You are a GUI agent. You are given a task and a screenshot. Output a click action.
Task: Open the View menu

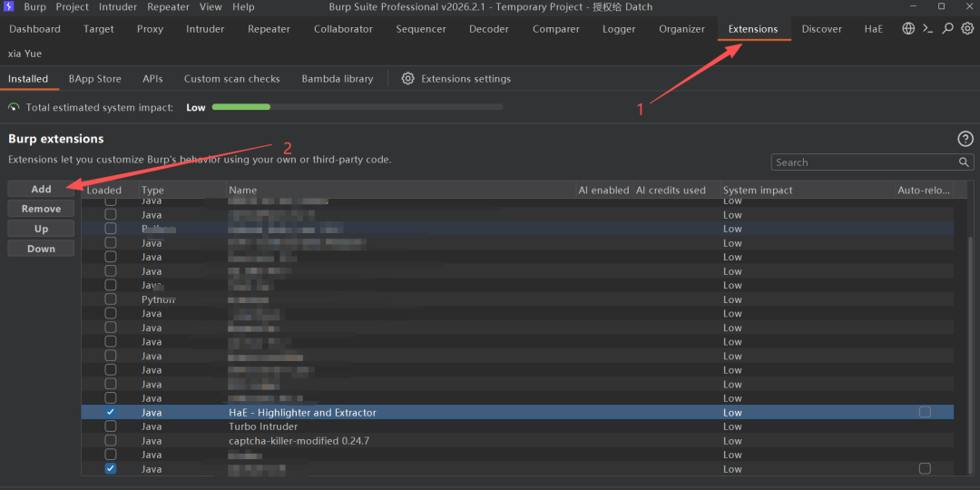(211, 7)
